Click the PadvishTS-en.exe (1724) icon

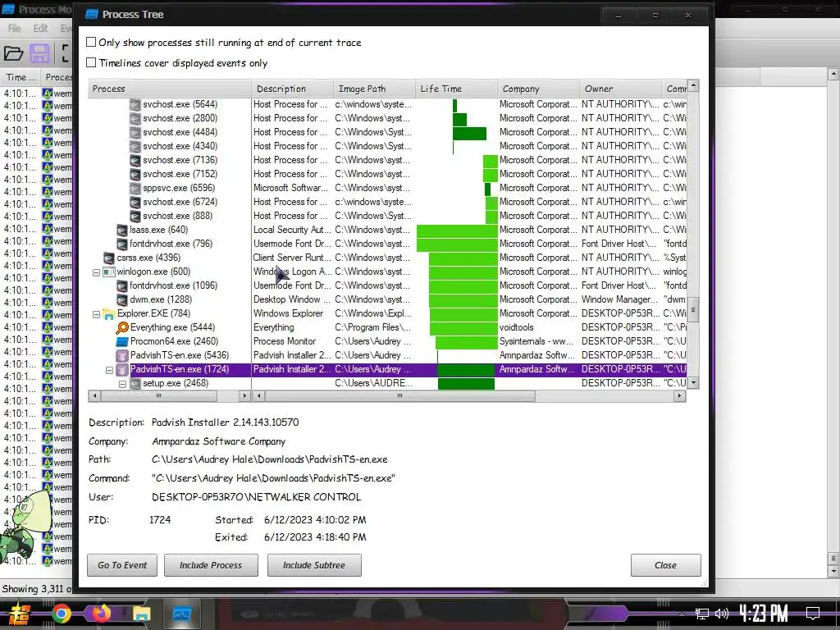pyautogui.click(x=122, y=369)
